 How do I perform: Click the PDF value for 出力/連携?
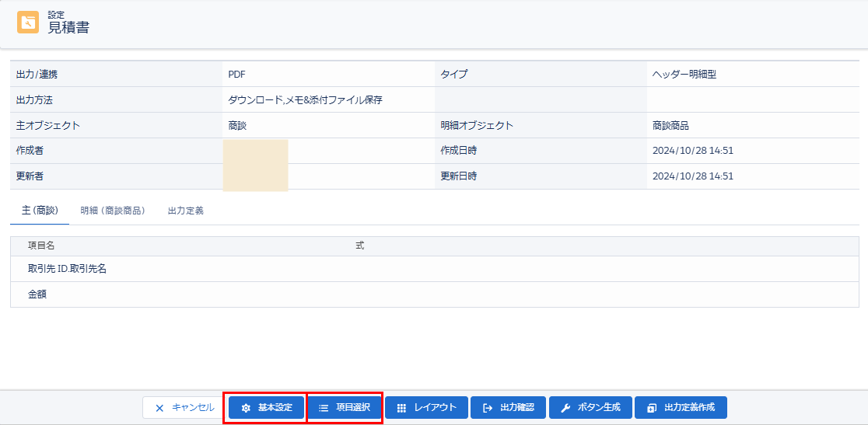pyautogui.click(x=237, y=75)
